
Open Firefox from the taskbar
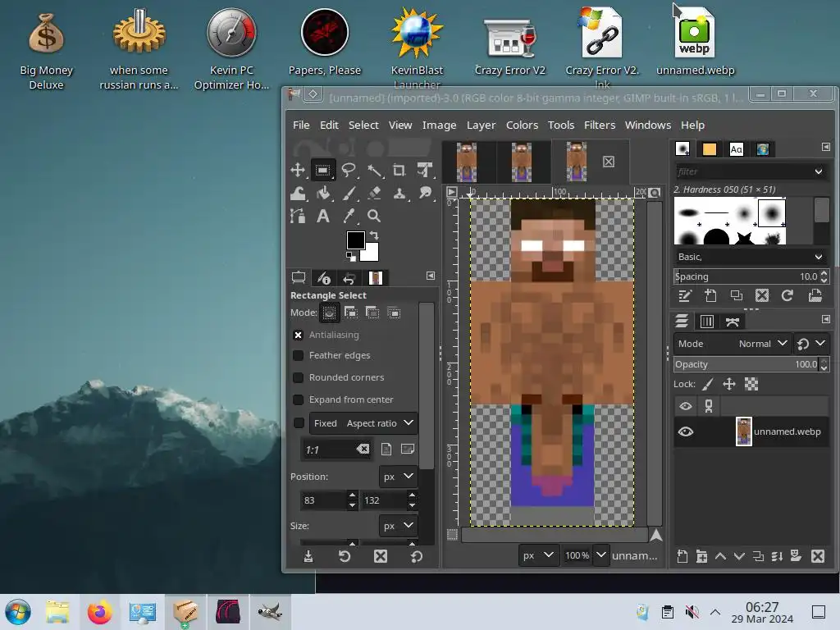click(x=99, y=612)
